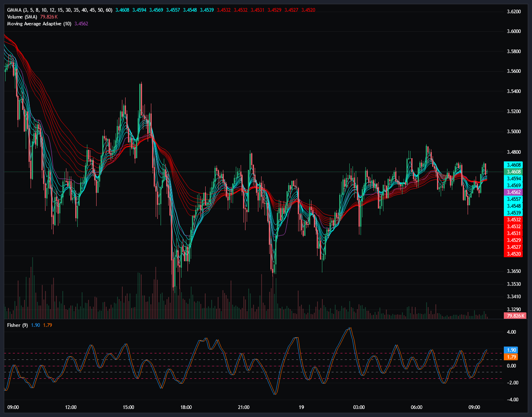Viewport: 532px width, 417px height.
Task: Click the red 3.4520 price axis tag
Action: click(513, 254)
